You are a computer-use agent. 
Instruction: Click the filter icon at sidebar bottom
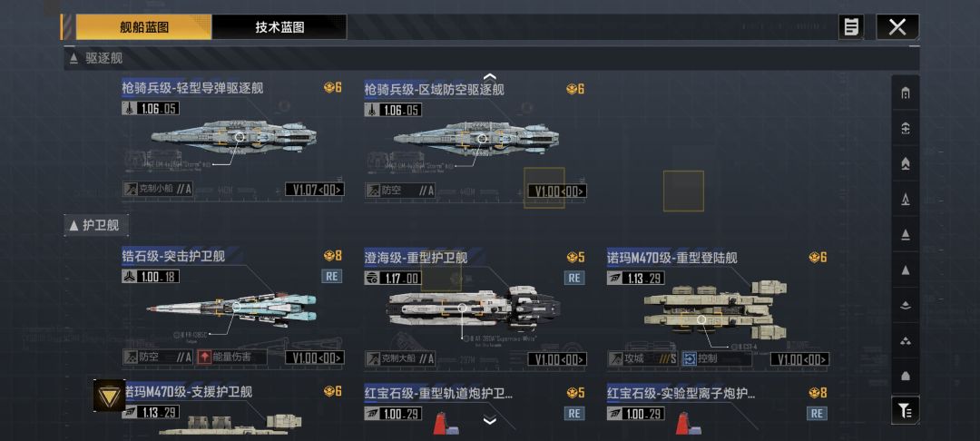905,410
